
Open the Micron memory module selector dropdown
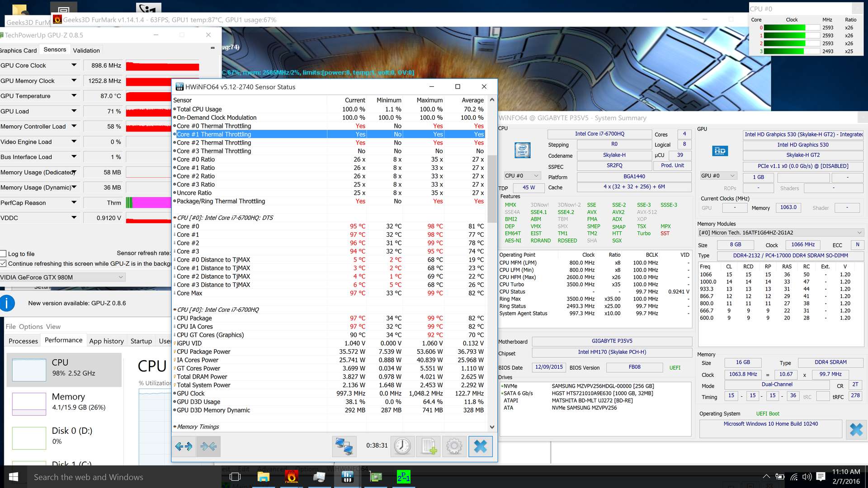click(x=781, y=233)
